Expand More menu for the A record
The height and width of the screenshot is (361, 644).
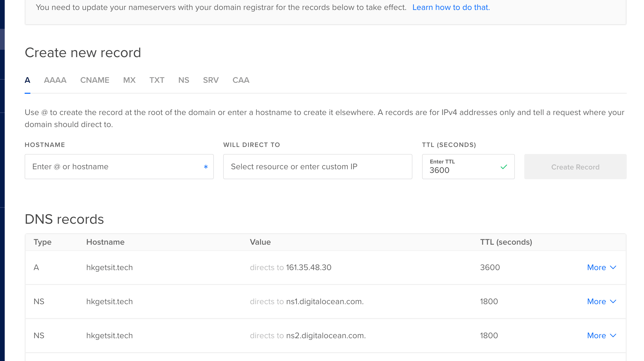(x=602, y=267)
